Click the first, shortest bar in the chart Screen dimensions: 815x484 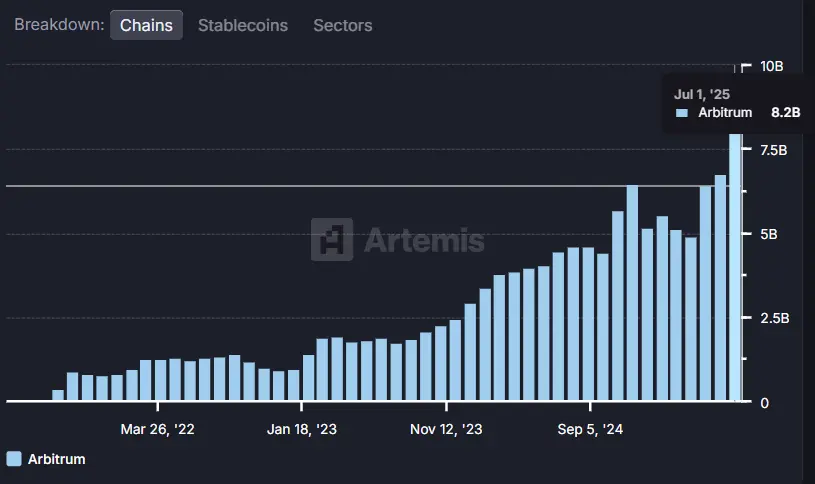pos(58,395)
